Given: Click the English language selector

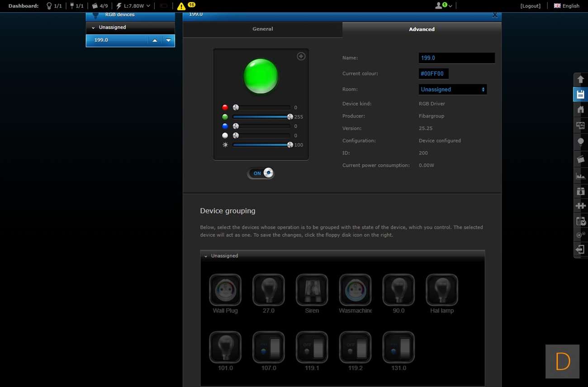Looking at the screenshot, I should pyautogui.click(x=566, y=6).
